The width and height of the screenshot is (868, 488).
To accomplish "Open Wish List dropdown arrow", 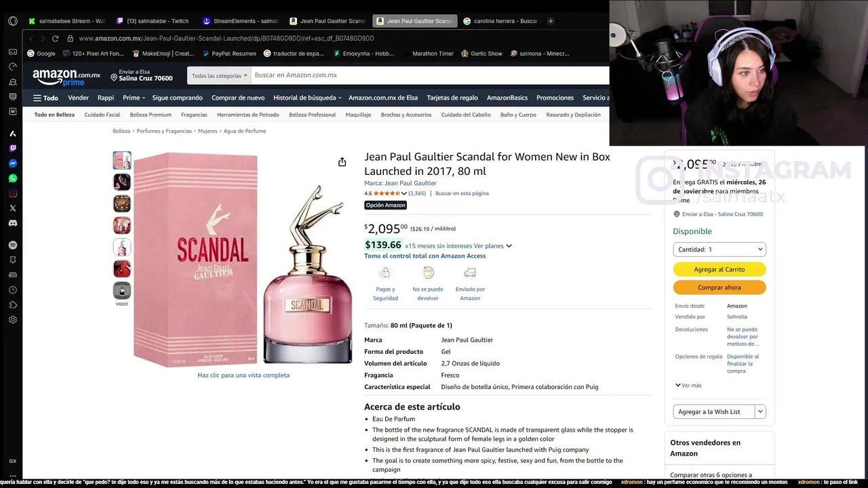I will click(760, 411).
